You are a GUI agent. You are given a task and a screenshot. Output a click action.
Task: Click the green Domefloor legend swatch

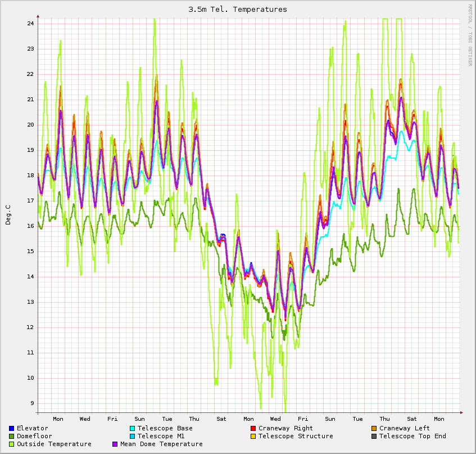tap(11, 437)
